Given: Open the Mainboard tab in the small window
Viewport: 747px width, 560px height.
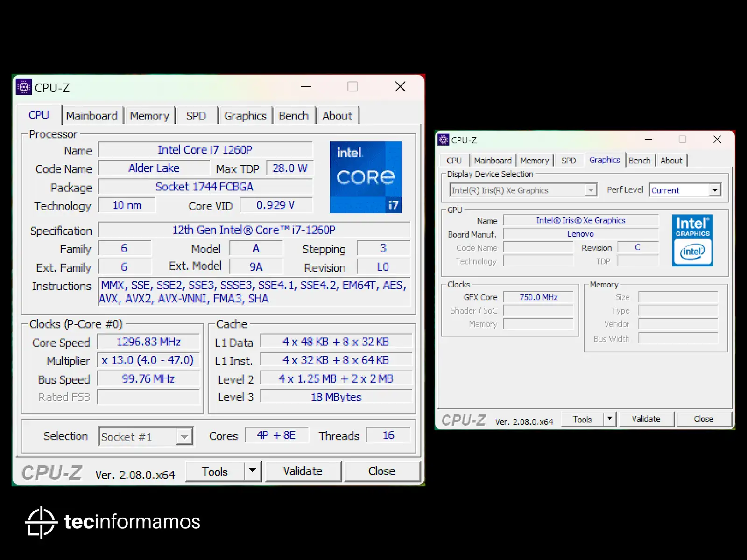Looking at the screenshot, I should pyautogui.click(x=493, y=161).
